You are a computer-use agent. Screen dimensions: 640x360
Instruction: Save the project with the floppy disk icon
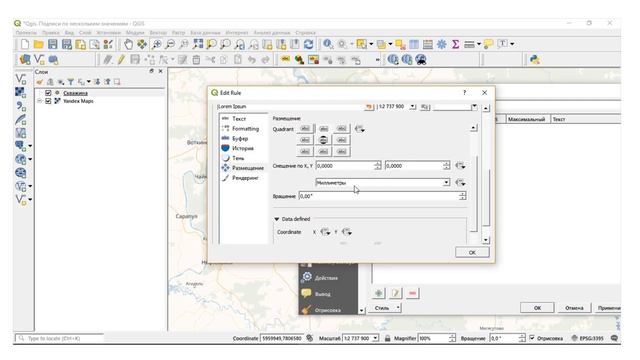(53, 44)
